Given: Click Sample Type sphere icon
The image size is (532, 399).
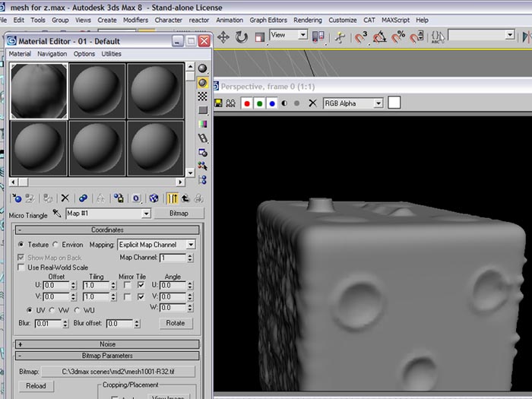Looking at the screenshot, I should (203, 68).
